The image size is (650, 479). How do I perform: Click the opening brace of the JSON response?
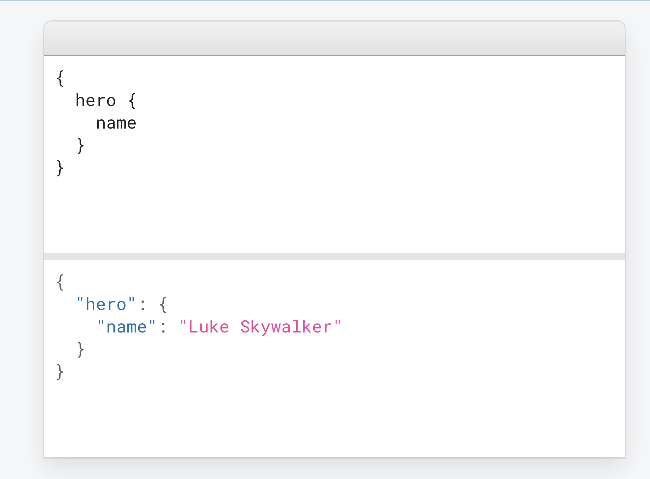pyautogui.click(x=61, y=282)
